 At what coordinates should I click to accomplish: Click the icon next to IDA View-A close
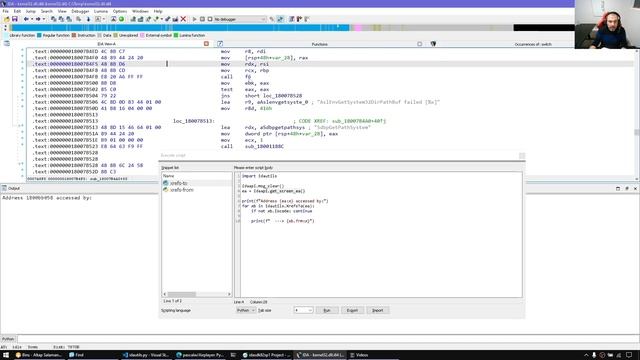coord(220,44)
